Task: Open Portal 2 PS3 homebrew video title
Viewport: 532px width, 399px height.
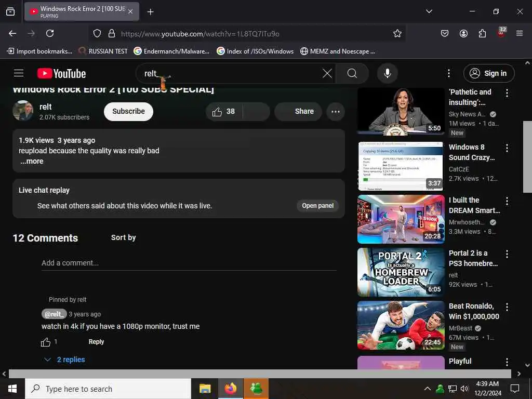Action: [x=473, y=258]
